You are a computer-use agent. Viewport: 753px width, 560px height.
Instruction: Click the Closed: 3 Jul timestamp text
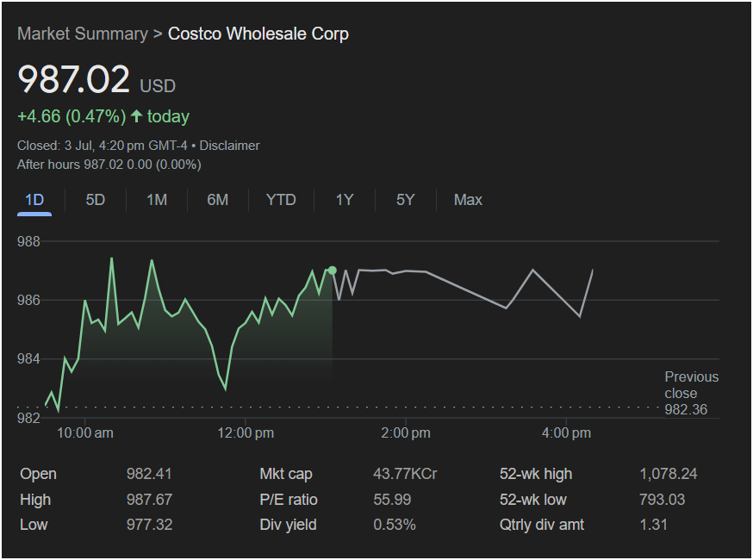point(102,146)
